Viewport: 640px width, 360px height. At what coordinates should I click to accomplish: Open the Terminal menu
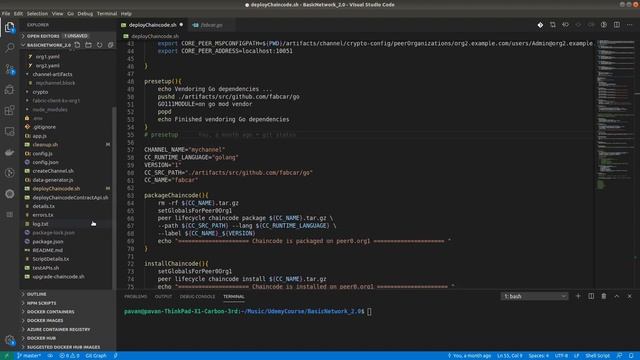107,13
